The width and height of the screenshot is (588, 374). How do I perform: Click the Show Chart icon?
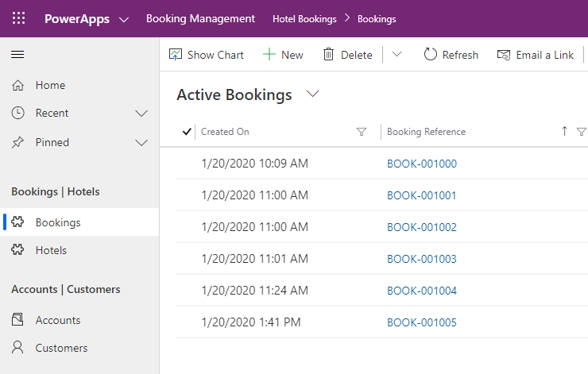tap(176, 55)
